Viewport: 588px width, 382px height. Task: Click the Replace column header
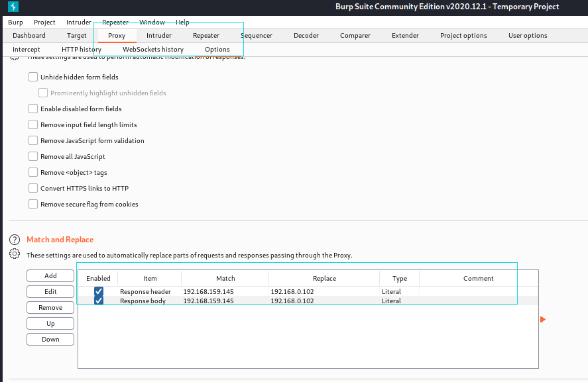[x=324, y=278]
